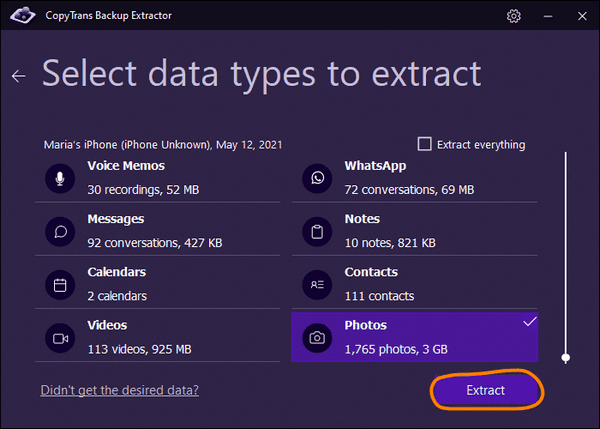Image resolution: width=600 pixels, height=429 pixels.
Task: Click the Contacts card icon
Action: (317, 285)
